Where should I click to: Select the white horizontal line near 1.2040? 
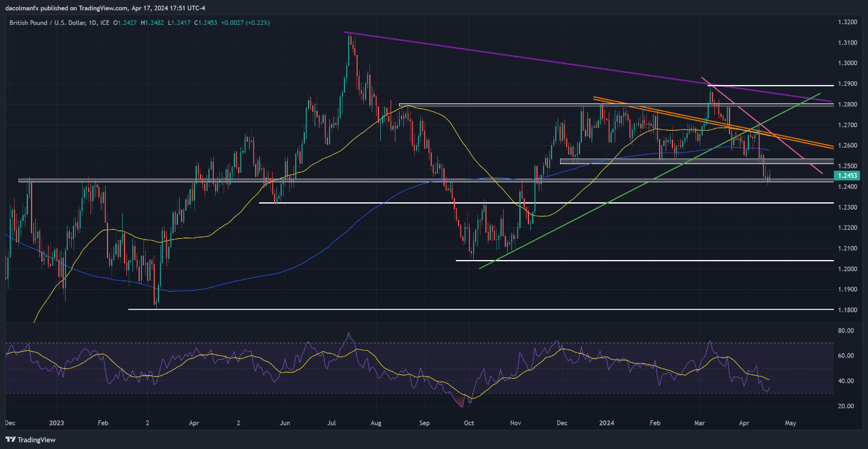tap(644, 261)
